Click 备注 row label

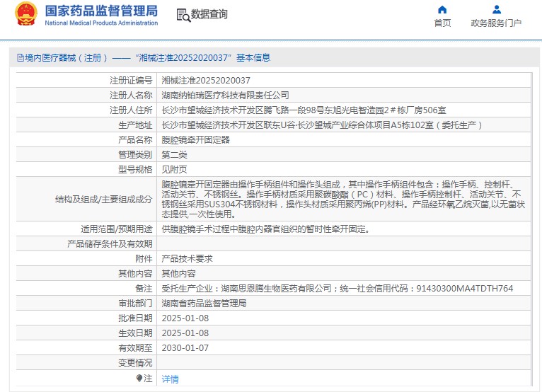pyautogui.click(x=144, y=289)
